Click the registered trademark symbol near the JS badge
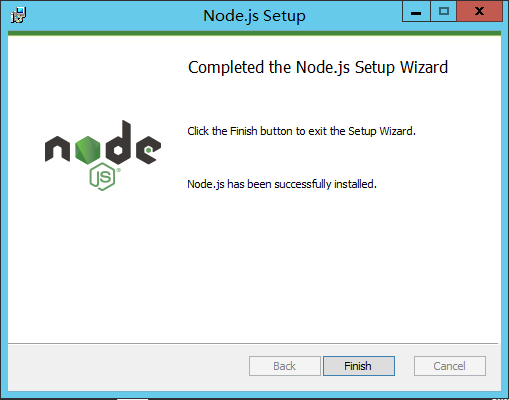Image resolution: width=509 pixels, height=400 pixels. click(x=119, y=170)
